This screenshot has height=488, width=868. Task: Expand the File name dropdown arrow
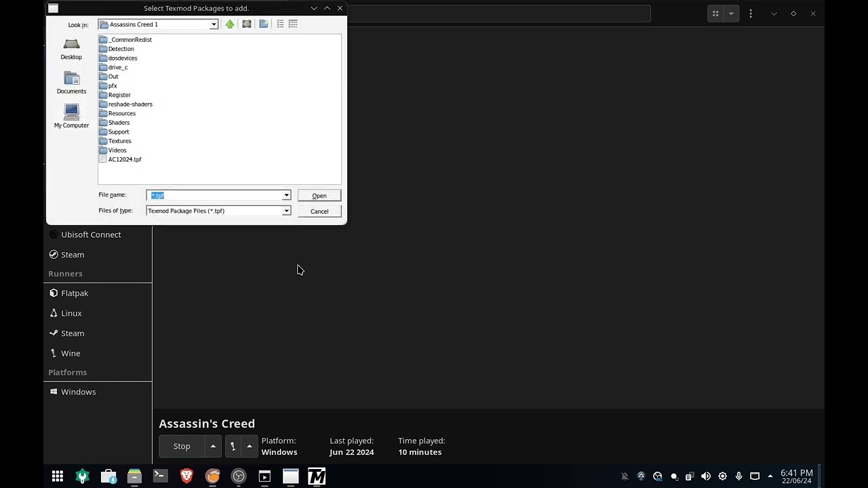point(286,195)
